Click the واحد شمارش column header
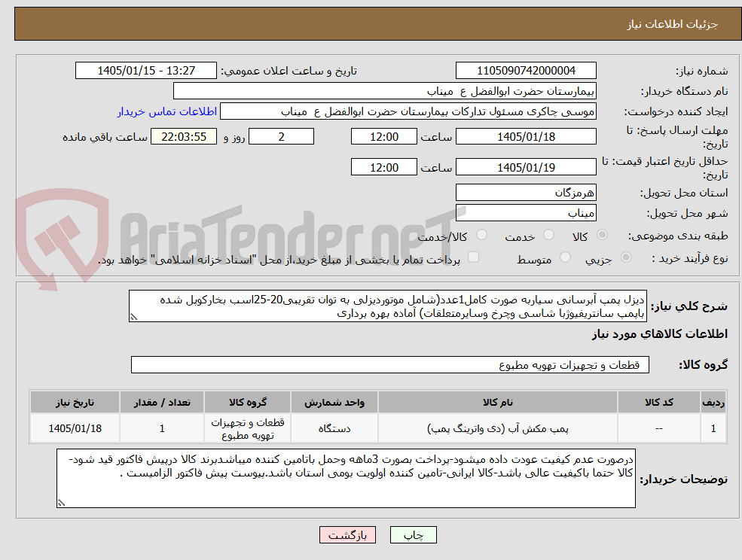The image size is (742, 560). (x=334, y=403)
